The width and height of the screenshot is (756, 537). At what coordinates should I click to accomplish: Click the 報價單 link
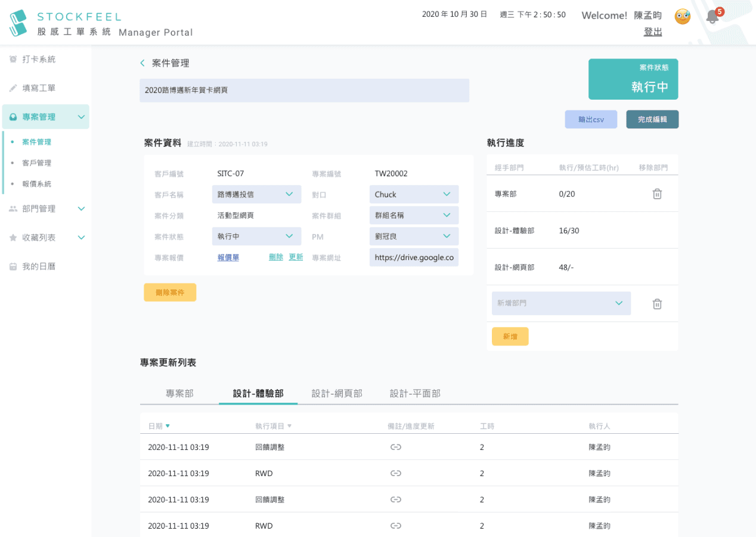click(228, 257)
